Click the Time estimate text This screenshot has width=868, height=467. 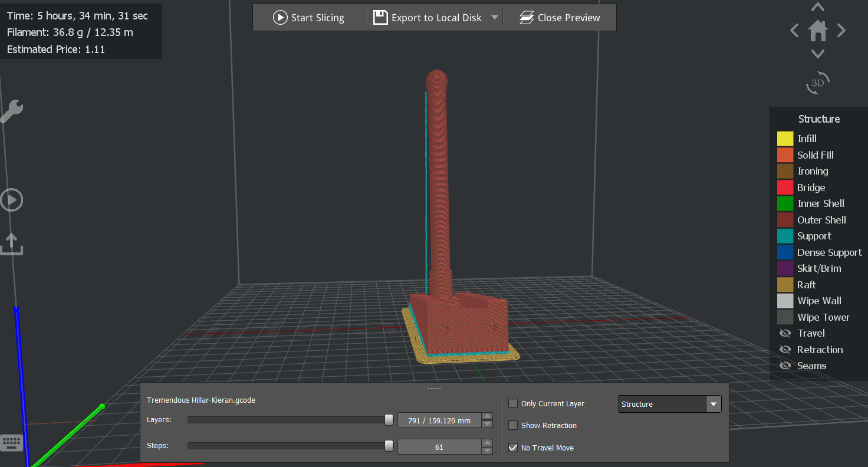78,16
